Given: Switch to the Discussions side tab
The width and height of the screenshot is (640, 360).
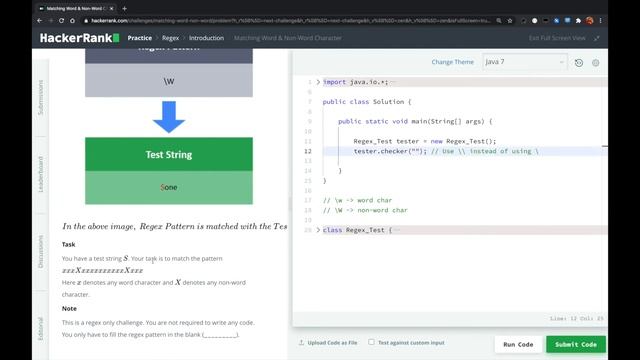Looking at the screenshot, I should (40, 251).
